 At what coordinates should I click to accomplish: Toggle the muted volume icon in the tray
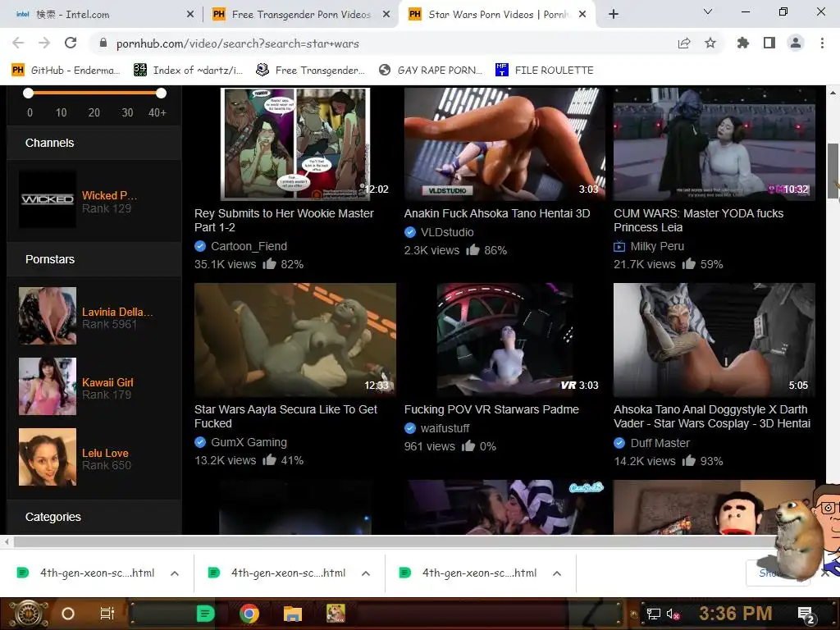coord(673,614)
